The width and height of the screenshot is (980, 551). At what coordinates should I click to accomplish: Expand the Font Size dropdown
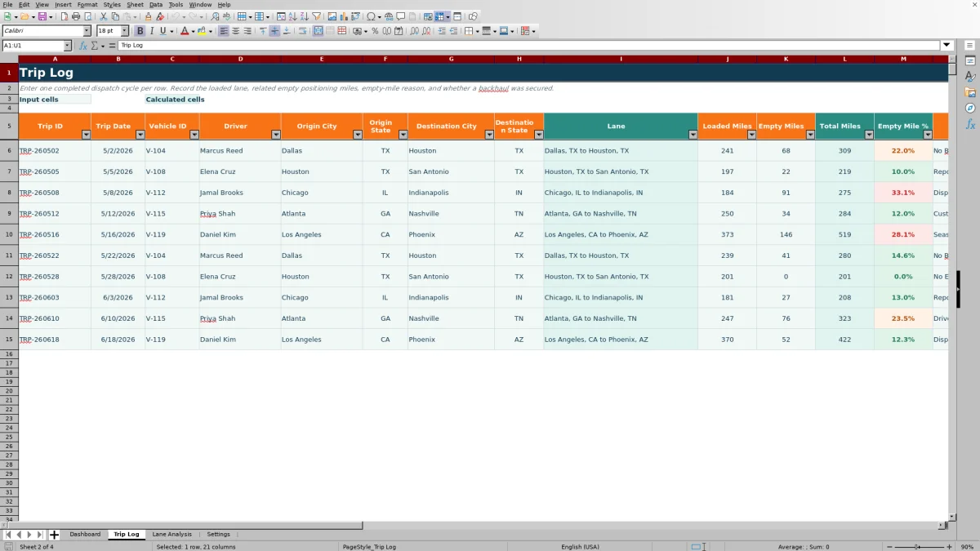(125, 31)
